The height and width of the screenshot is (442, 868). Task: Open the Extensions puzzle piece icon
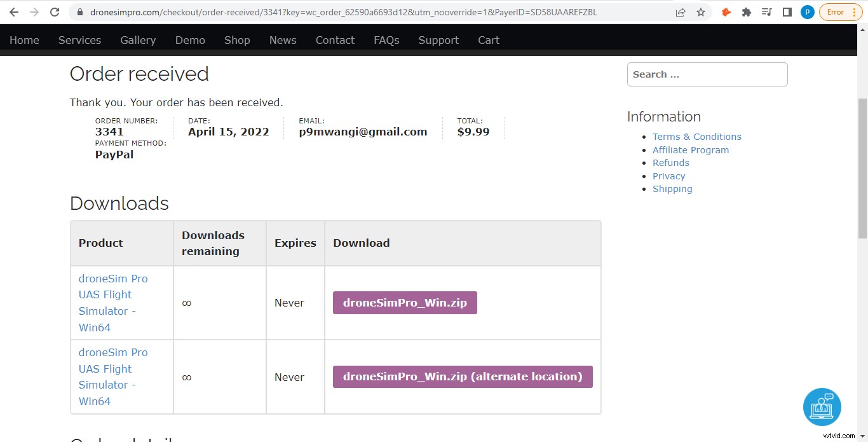(747, 12)
